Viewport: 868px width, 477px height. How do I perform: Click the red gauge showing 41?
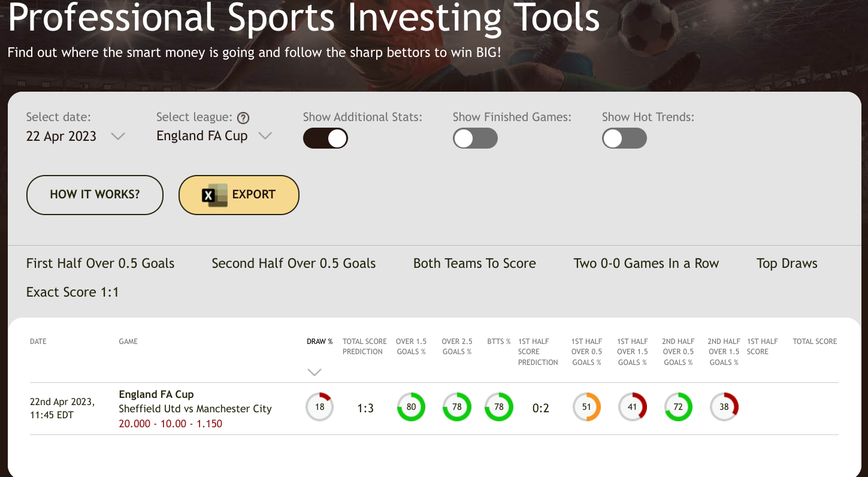633,407
